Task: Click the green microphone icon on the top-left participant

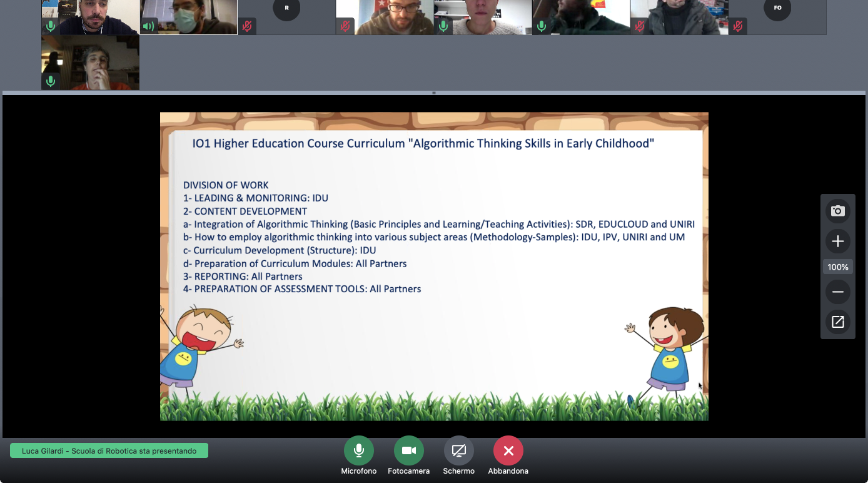Action: [50, 26]
